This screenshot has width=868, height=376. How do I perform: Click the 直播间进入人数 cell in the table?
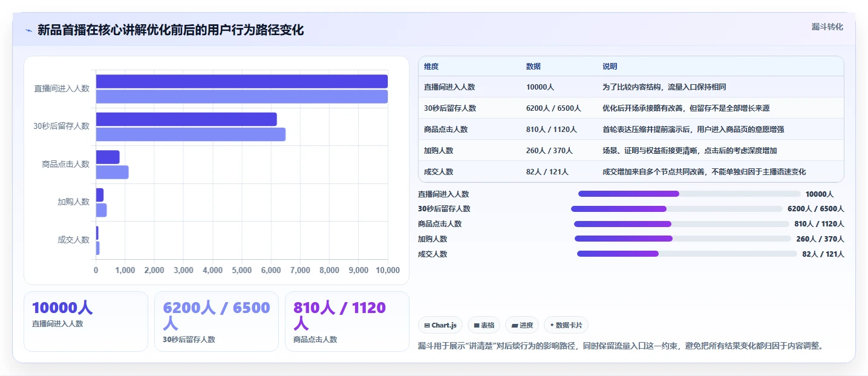click(449, 87)
